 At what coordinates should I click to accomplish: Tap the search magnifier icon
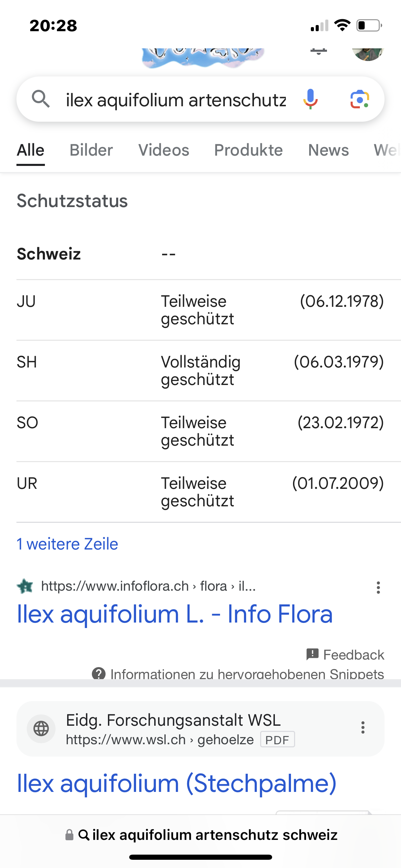41,99
